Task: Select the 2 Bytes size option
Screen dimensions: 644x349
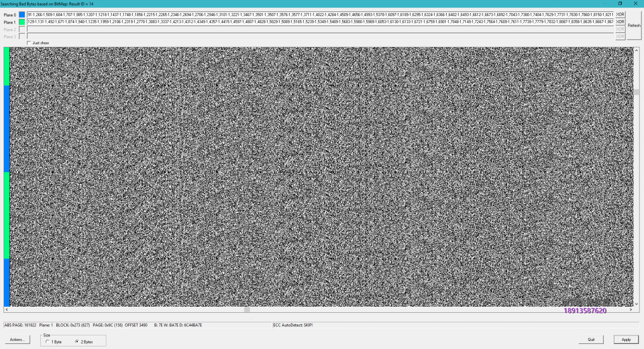Action: (77, 342)
